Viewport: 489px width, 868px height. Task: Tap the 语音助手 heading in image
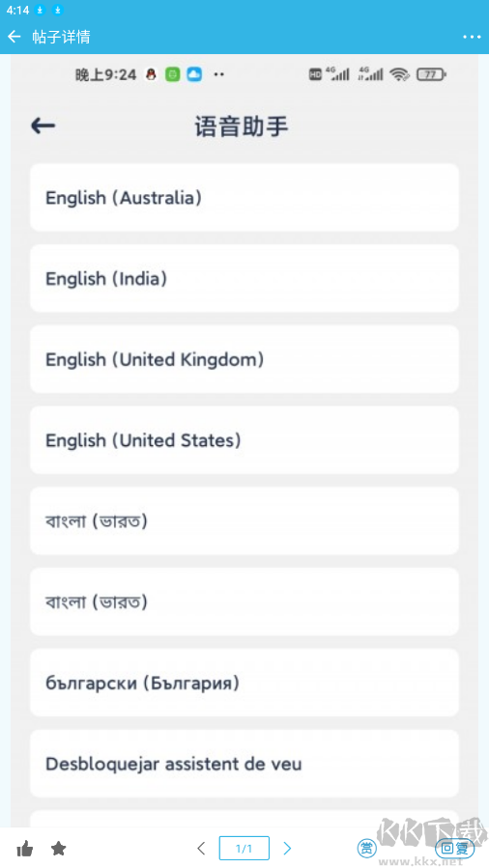[x=242, y=126]
